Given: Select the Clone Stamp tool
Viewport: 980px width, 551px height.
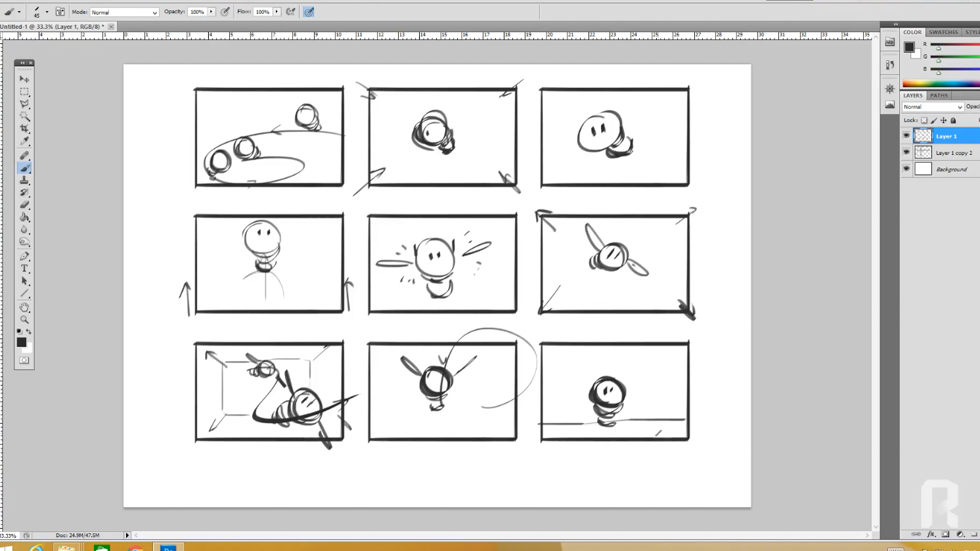Looking at the screenshot, I should 24,181.
